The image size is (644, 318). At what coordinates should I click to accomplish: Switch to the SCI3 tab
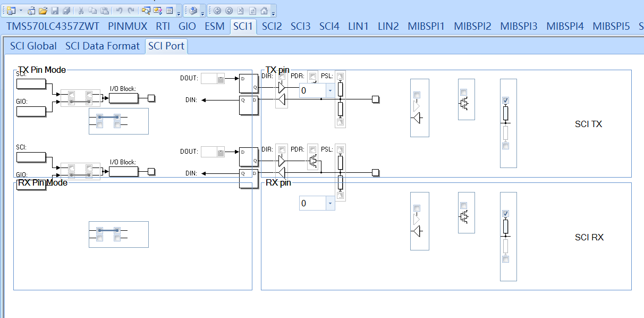[300, 26]
